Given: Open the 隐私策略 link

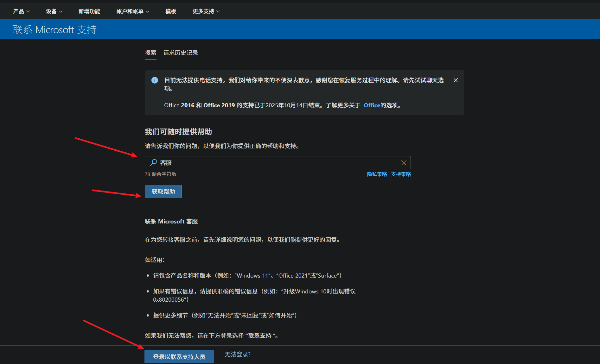Looking at the screenshot, I should point(377,174).
